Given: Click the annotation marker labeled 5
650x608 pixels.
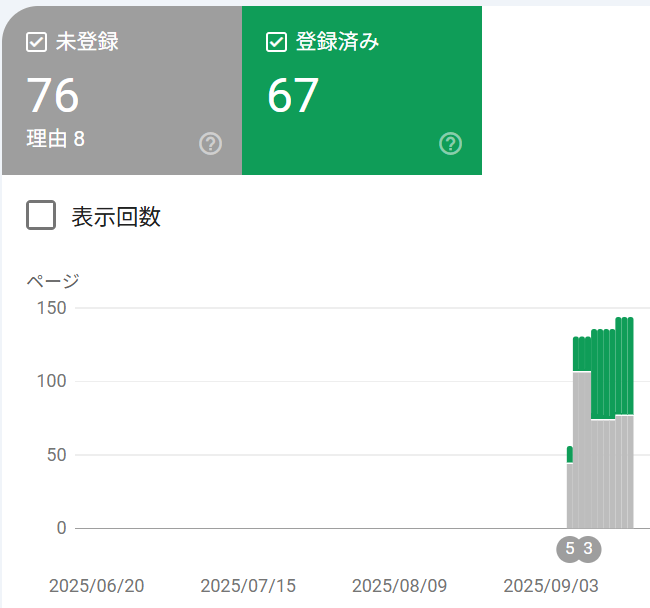Looking at the screenshot, I should point(570,548).
